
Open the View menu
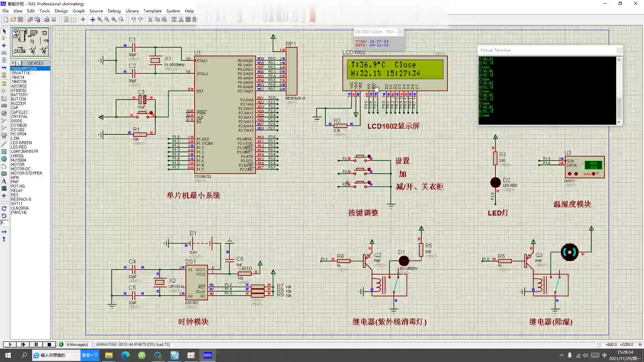18,11
